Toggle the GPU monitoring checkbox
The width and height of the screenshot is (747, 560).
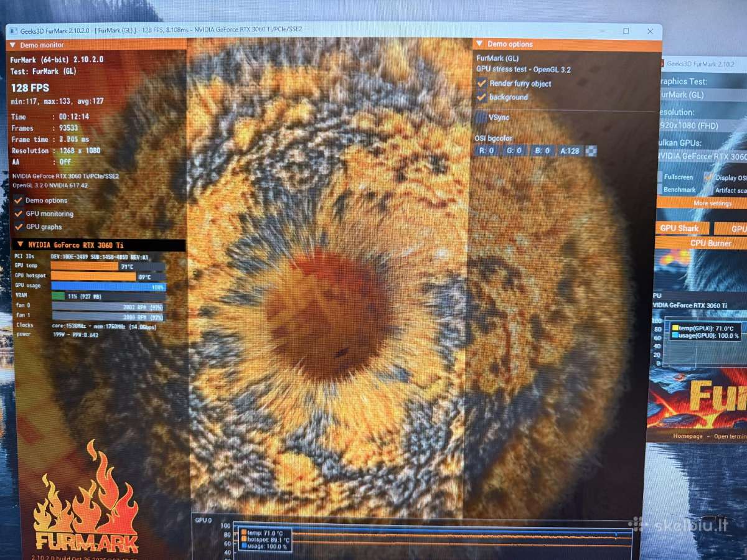18,213
